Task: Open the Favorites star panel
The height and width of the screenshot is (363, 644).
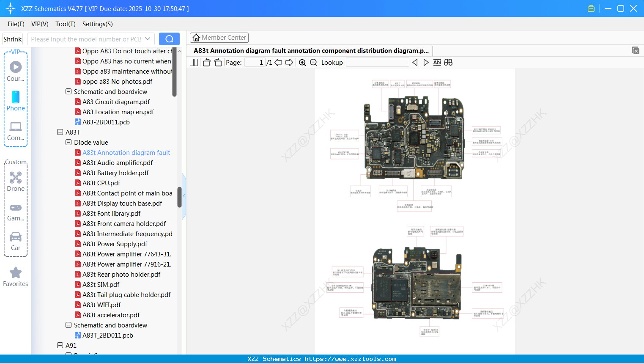Action: tap(16, 276)
